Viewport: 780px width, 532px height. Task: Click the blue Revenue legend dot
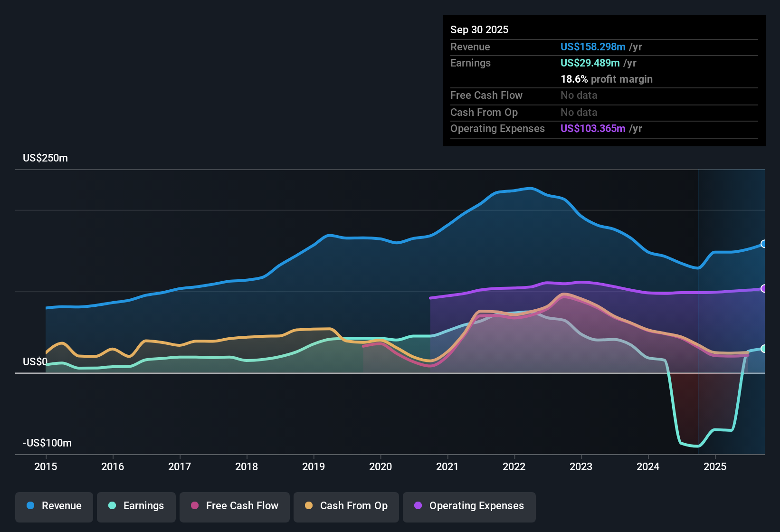30,506
